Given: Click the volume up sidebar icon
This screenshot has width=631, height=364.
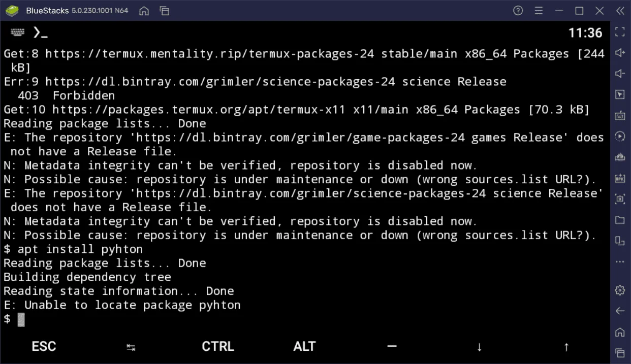Looking at the screenshot, I should coord(620,53).
